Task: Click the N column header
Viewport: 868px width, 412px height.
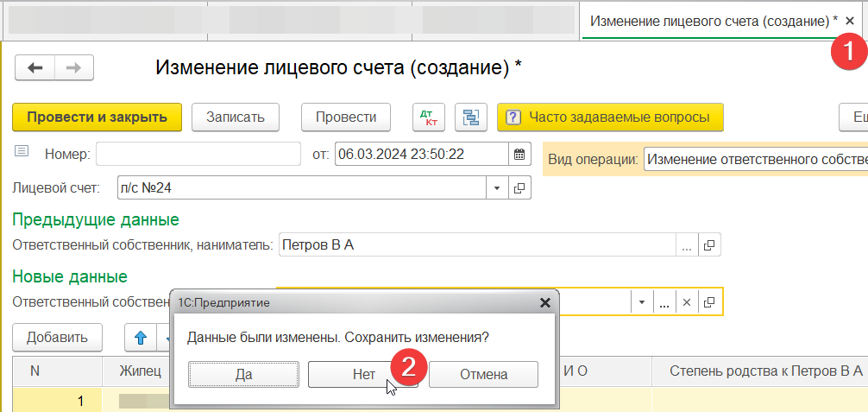Action: 58,371
